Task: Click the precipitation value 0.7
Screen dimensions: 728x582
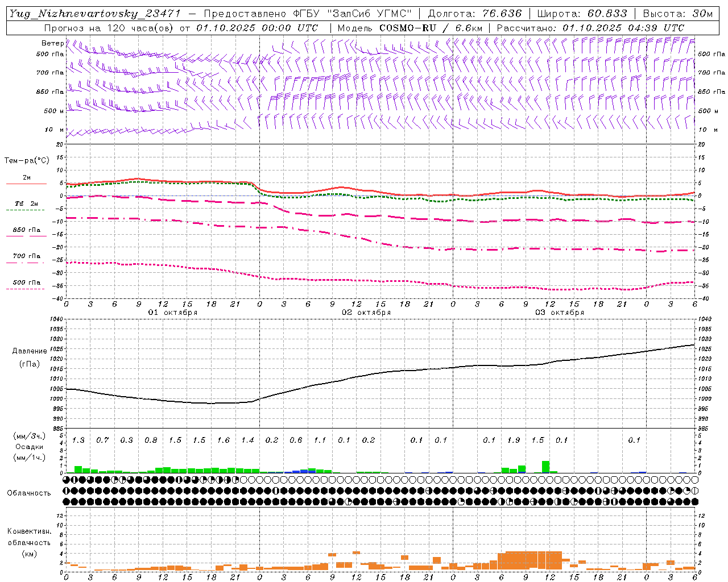Action: tap(102, 440)
